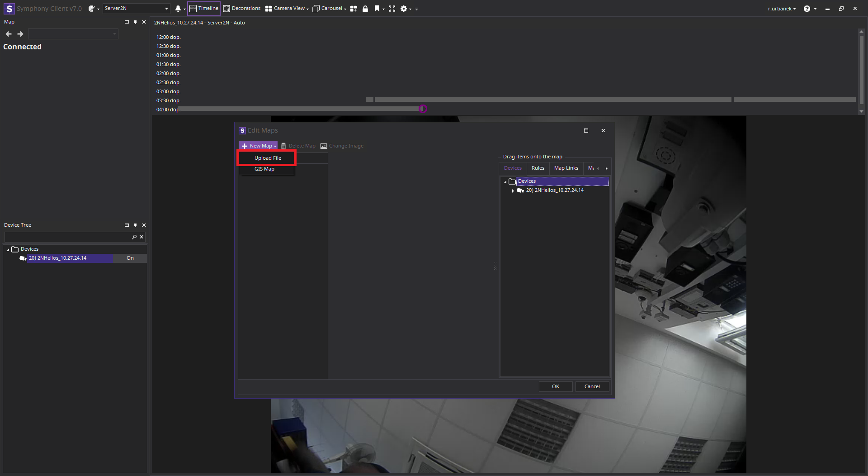Select Upload File from New Map menu

tap(268, 158)
